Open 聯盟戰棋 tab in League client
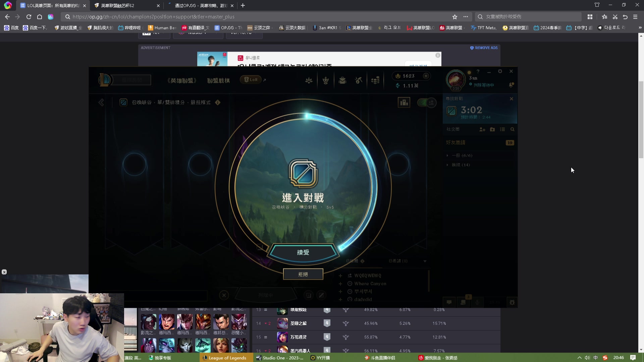Image resolution: width=644 pixels, height=362 pixels. 218,80
